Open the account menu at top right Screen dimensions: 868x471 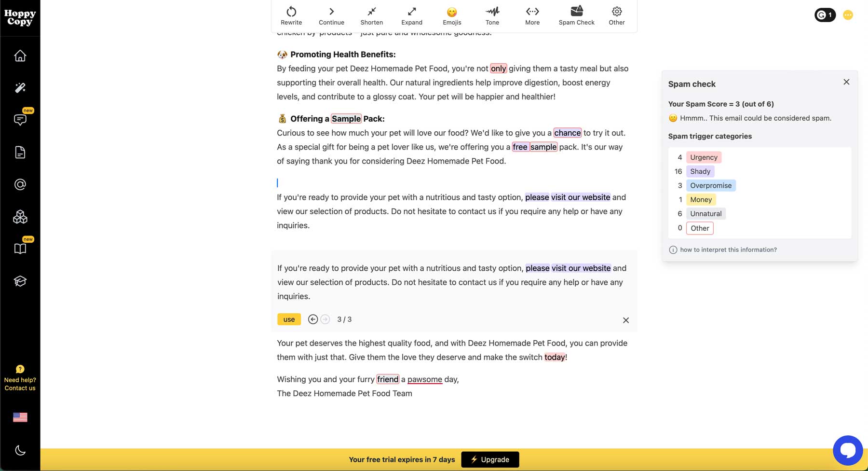[848, 15]
